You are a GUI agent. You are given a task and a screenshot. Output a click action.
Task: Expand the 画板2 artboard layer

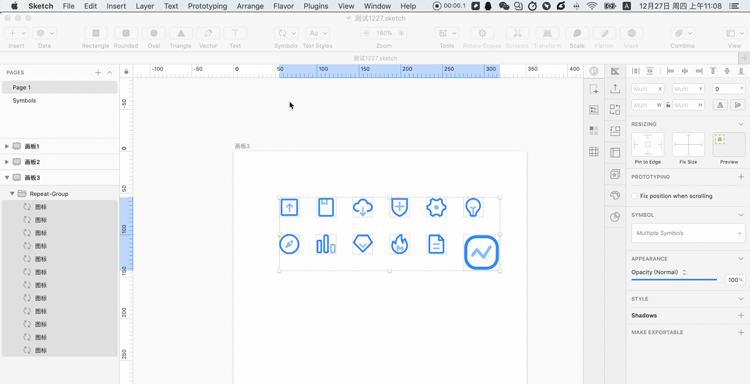(7, 162)
